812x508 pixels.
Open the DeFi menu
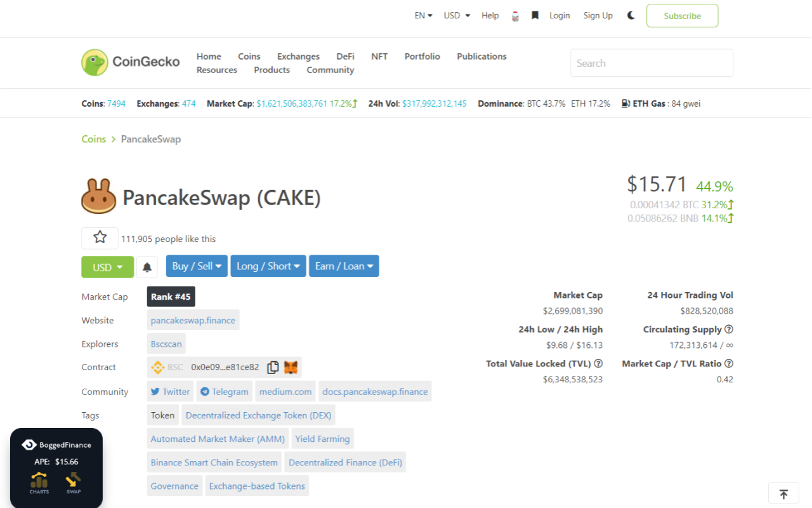click(345, 56)
